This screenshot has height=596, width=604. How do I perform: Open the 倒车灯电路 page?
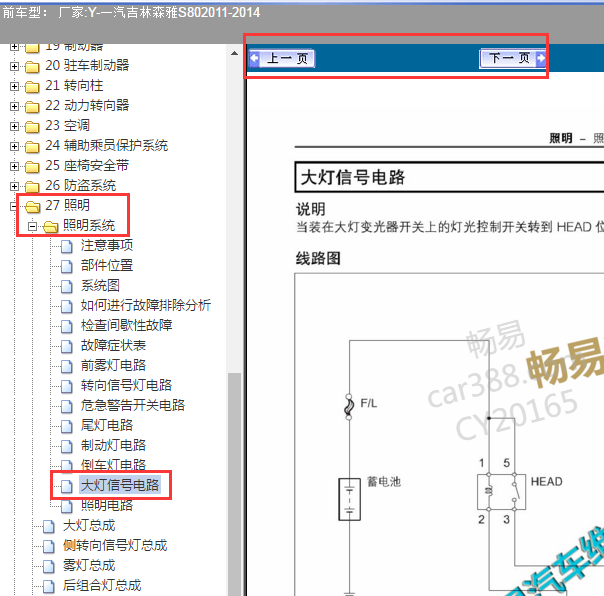[113, 465]
